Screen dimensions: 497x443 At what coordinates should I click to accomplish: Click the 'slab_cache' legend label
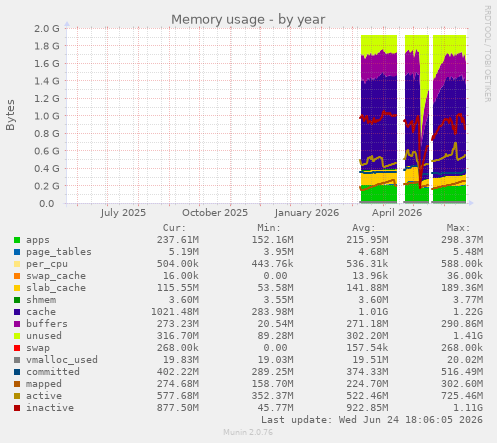pyautogui.click(x=56, y=288)
